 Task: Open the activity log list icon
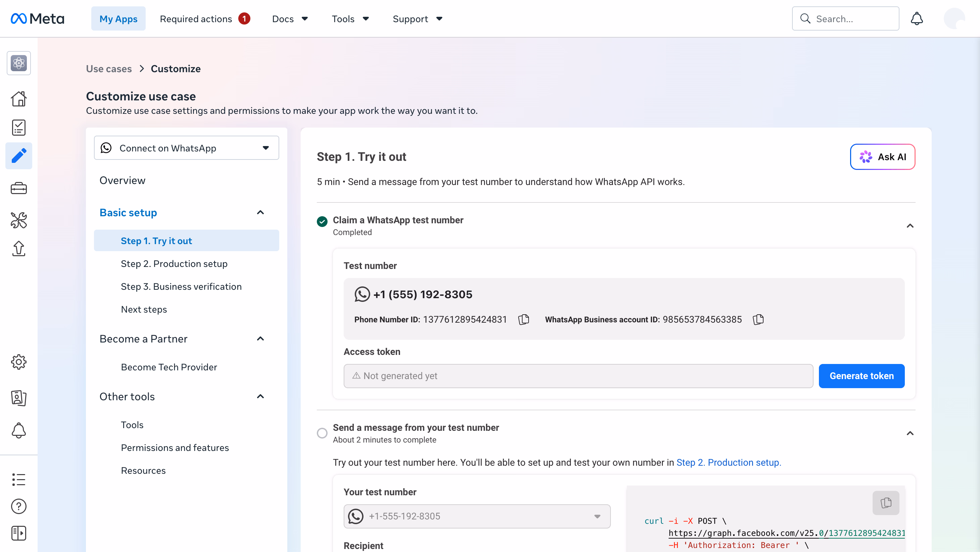pos(19,479)
